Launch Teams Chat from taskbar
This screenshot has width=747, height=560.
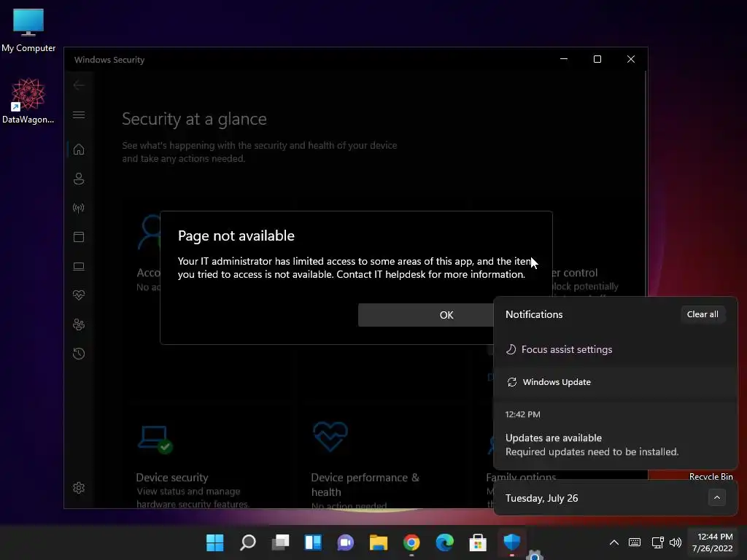click(x=346, y=542)
